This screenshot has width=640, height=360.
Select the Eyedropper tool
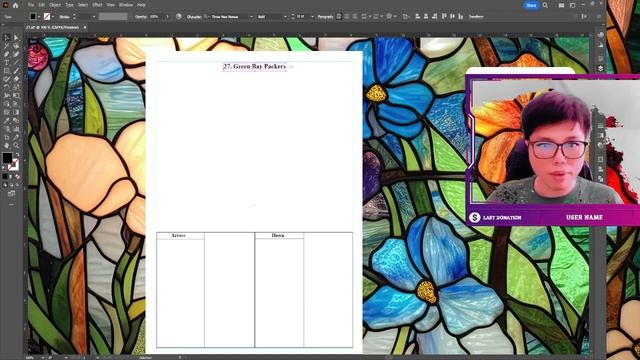click(7, 120)
